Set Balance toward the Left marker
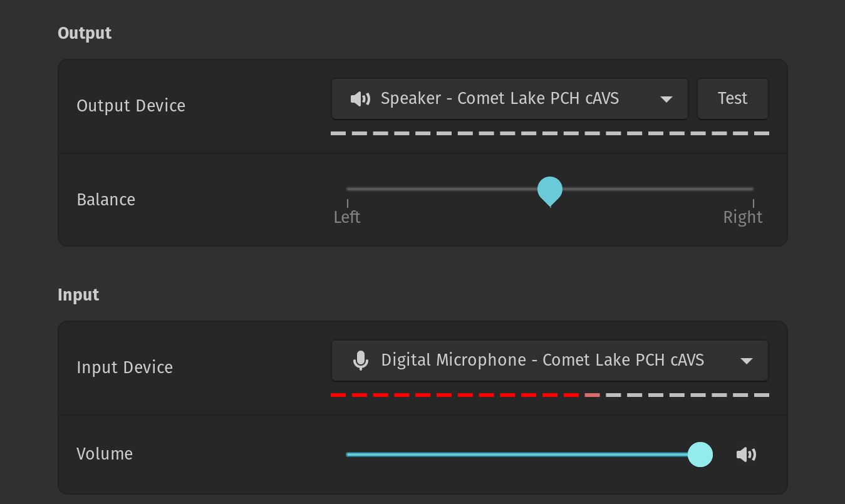This screenshot has width=845, height=504. [x=348, y=188]
